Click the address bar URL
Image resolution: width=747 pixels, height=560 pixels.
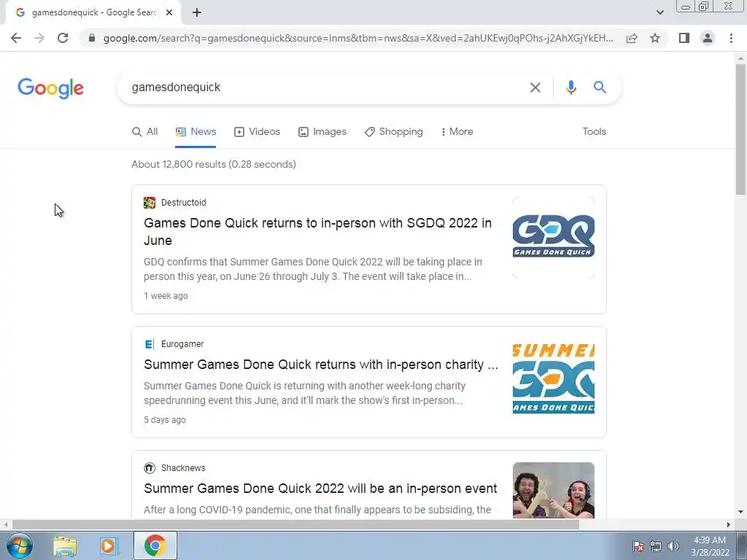[358, 38]
